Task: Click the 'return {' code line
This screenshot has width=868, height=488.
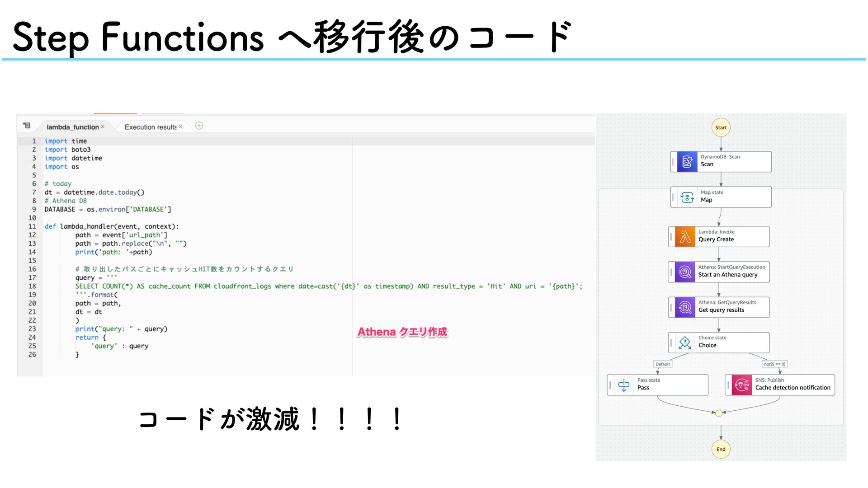Action: [90, 338]
